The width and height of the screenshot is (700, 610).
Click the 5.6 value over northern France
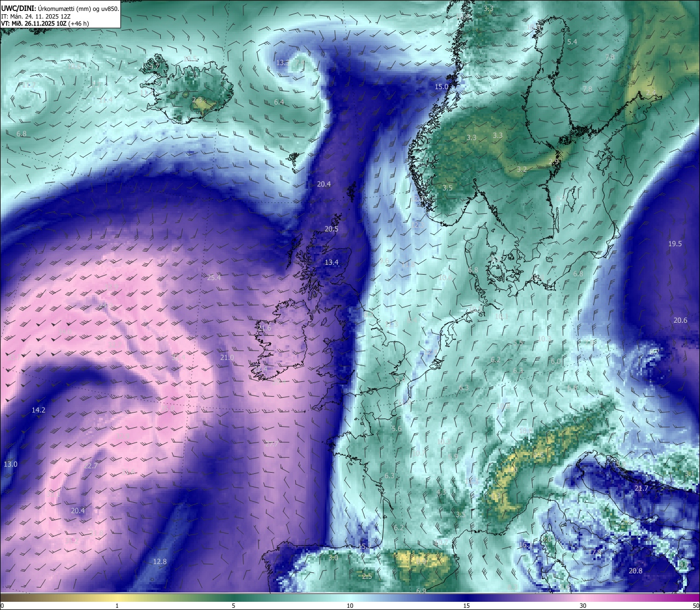click(396, 429)
